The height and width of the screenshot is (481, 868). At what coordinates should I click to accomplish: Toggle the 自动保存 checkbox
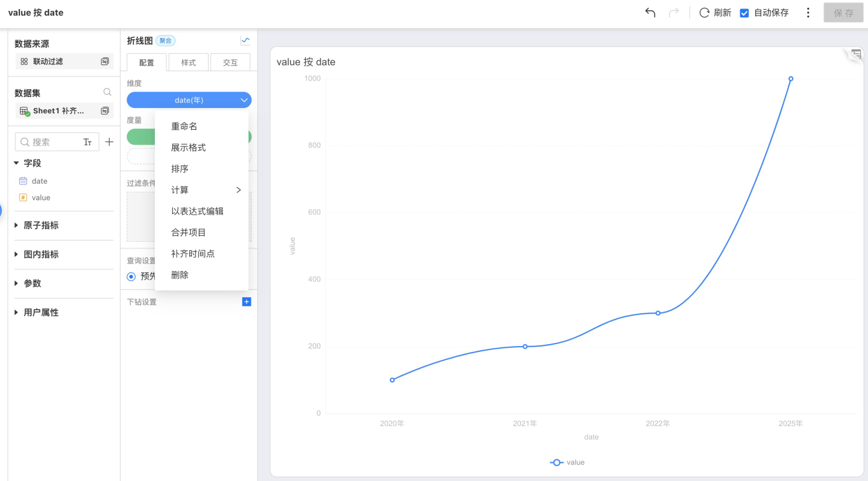[744, 13]
